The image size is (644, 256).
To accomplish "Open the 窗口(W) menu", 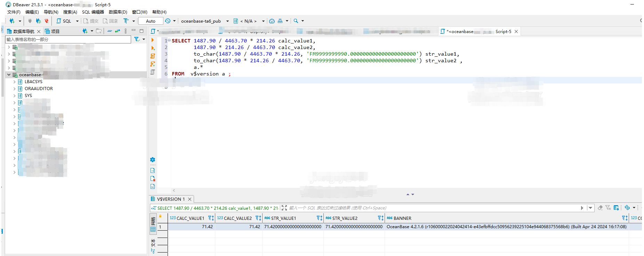I will (140, 12).
